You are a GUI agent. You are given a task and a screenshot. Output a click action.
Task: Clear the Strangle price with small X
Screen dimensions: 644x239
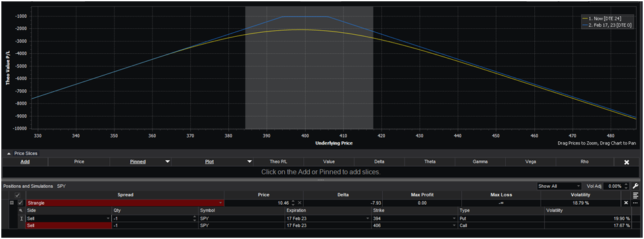coord(300,203)
